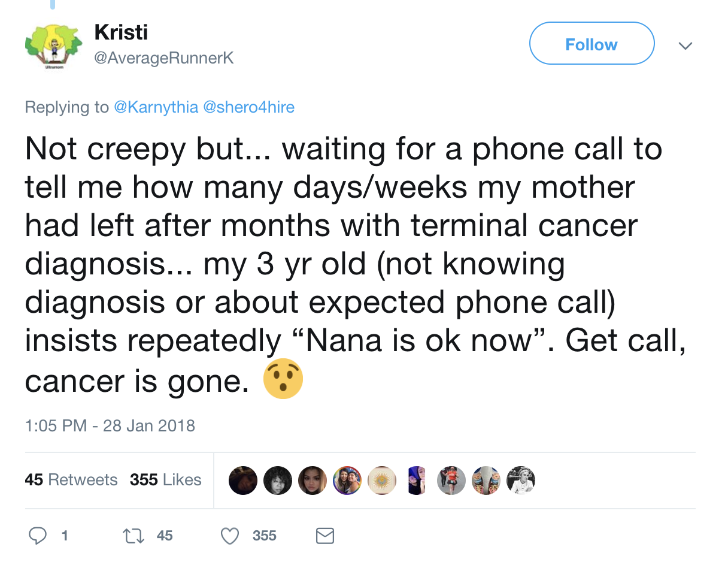Open liker avatar of runner in orange shirt

tap(451, 480)
